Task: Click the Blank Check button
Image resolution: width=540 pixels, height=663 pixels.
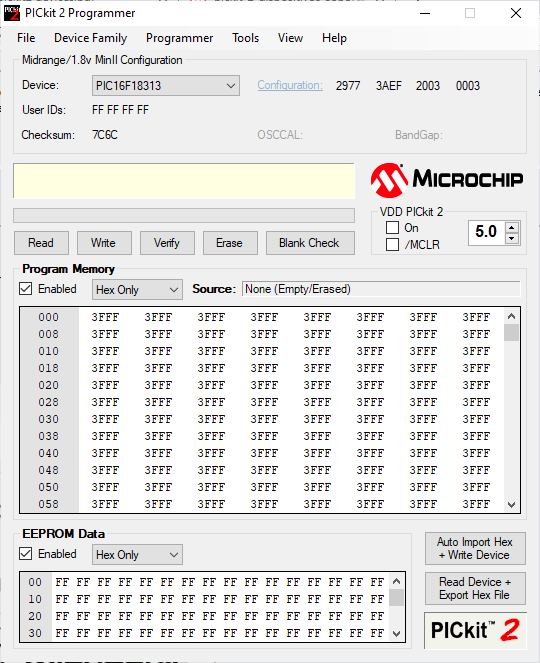Action: pyautogui.click(x=310, y=243)
